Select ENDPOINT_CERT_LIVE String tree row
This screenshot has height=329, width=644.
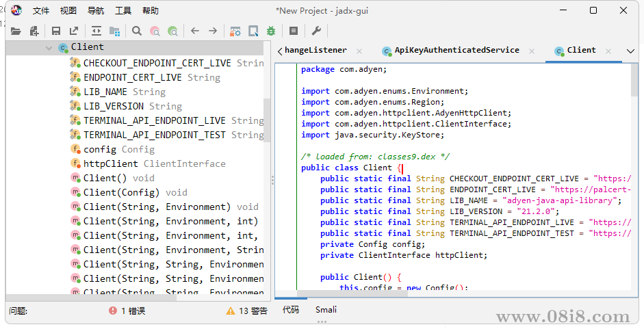[145, 77]
